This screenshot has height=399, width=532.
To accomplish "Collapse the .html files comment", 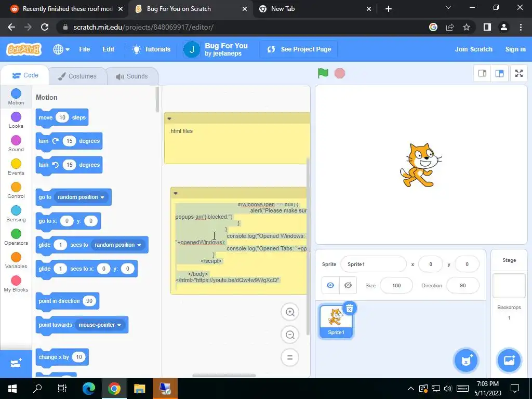I will click(169, 118).
